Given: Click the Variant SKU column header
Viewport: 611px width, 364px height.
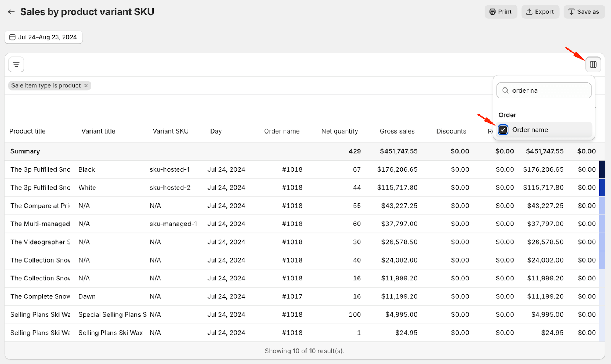Looking at the screenshot, I should (170, 131).
